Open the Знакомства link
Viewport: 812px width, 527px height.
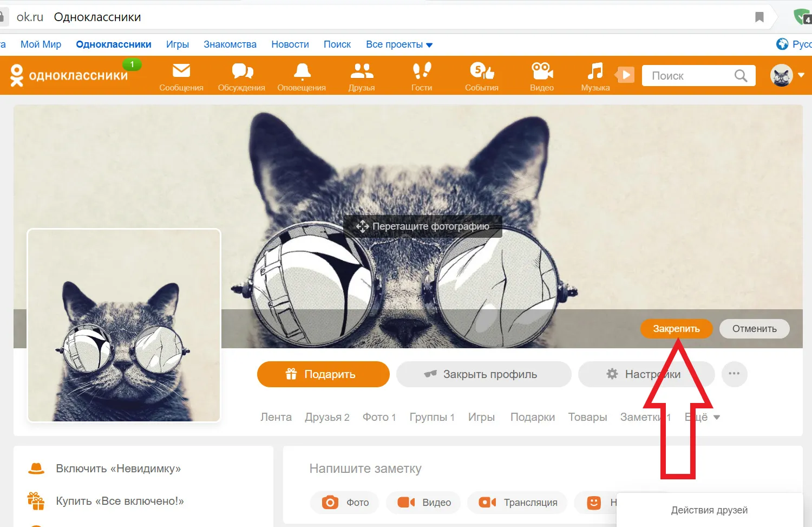tap(230, 44)
